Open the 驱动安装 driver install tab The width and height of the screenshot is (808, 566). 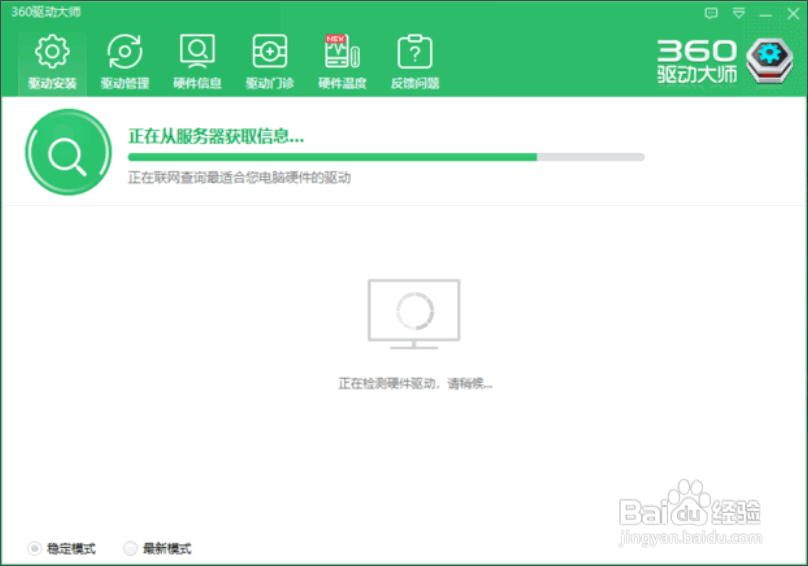(x=52, y=62)
